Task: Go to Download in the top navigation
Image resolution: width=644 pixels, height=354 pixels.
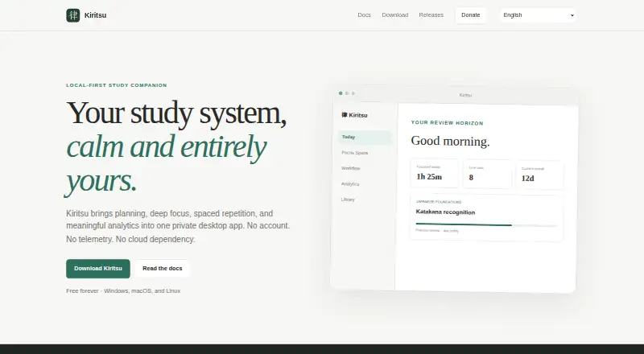Action: click(395, 14)
